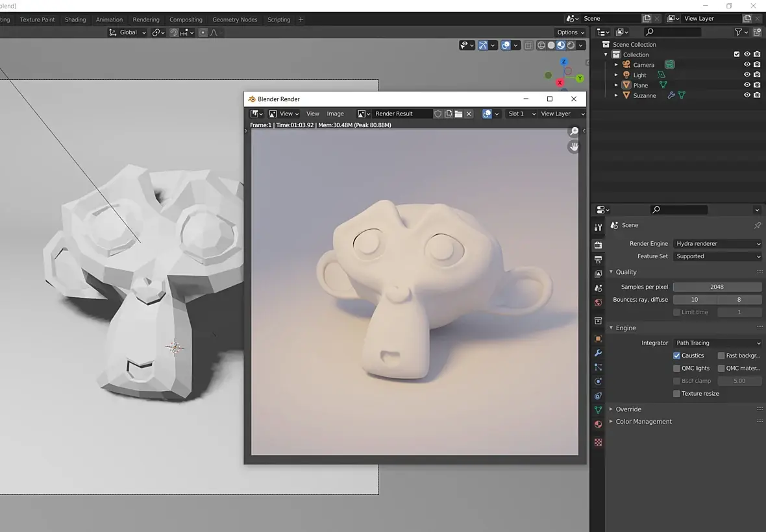This screenshot has height=532, width=766.
Task: Open the Output properties tab
Action: [598, 260]
